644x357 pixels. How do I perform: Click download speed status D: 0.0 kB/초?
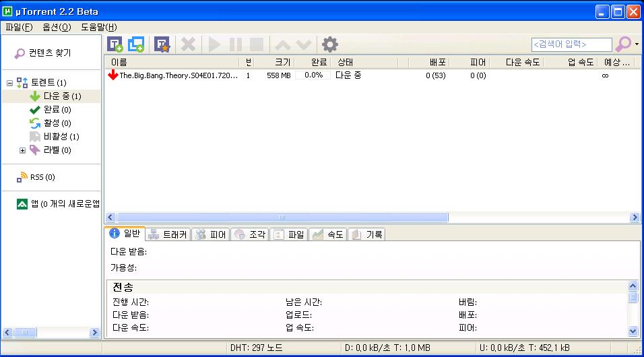click(387, 348)
